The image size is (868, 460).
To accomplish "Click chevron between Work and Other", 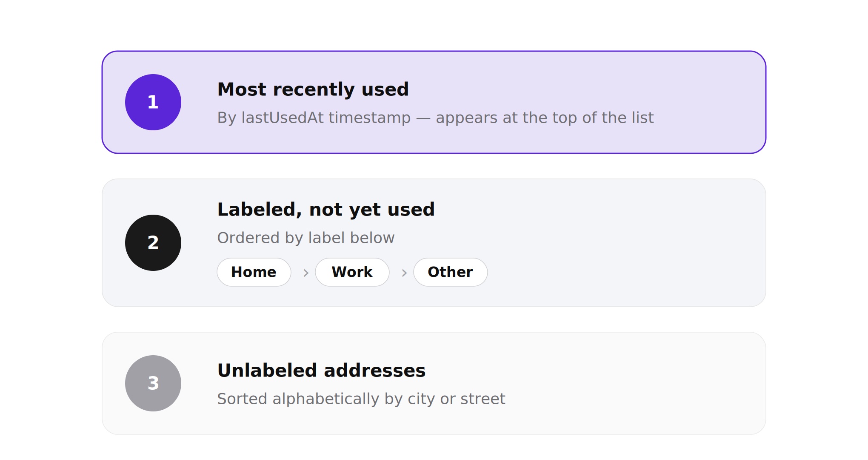I will pos(404,273).
